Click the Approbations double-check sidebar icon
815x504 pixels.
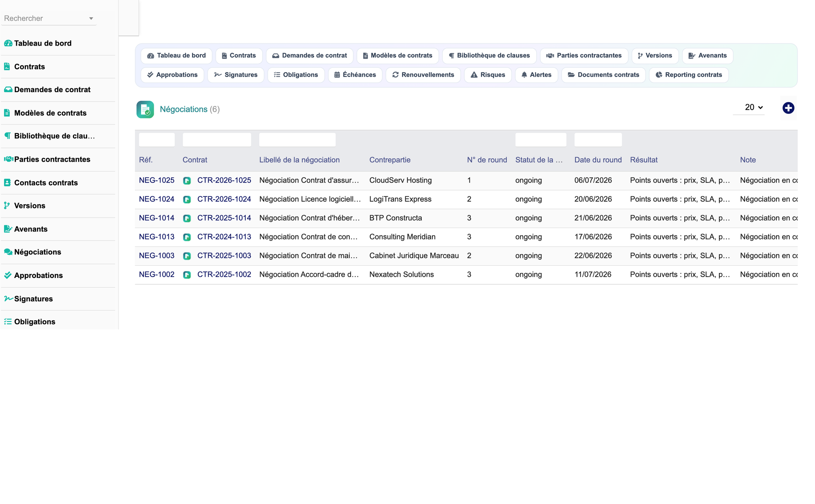click(x=8, y=275)
